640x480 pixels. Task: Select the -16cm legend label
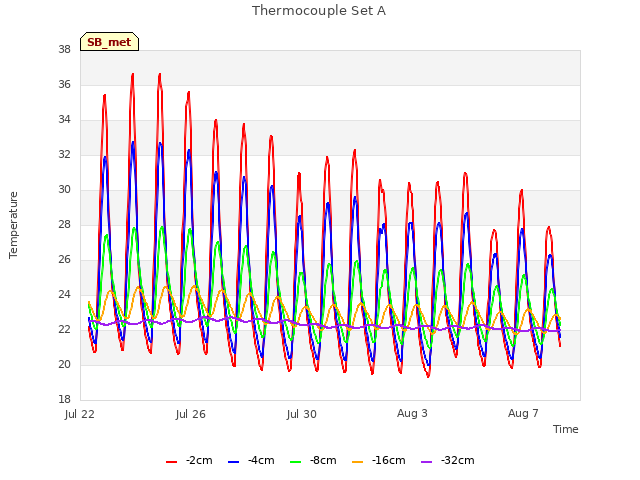coord(389,460)
